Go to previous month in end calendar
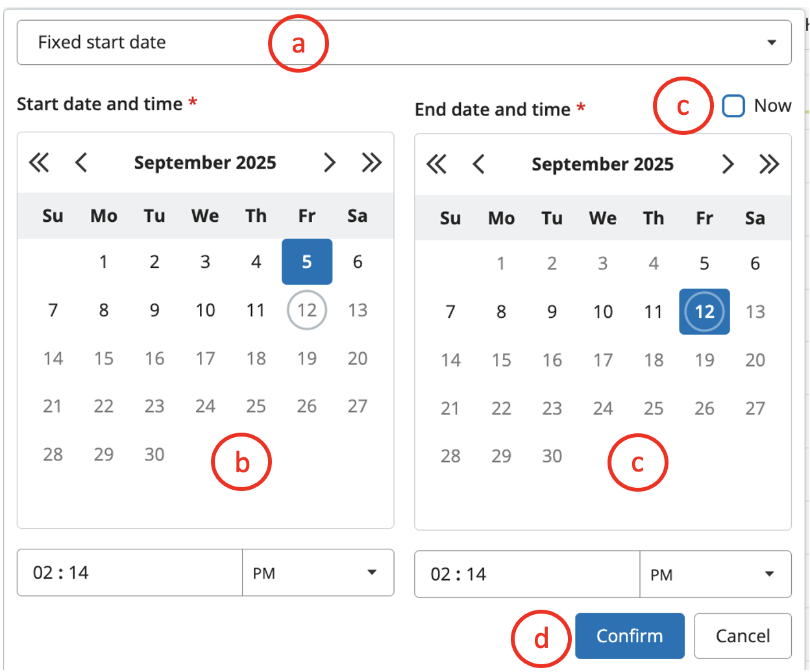Image resolution: width=810 pixels, height=672 pixels. coord(479,164)
